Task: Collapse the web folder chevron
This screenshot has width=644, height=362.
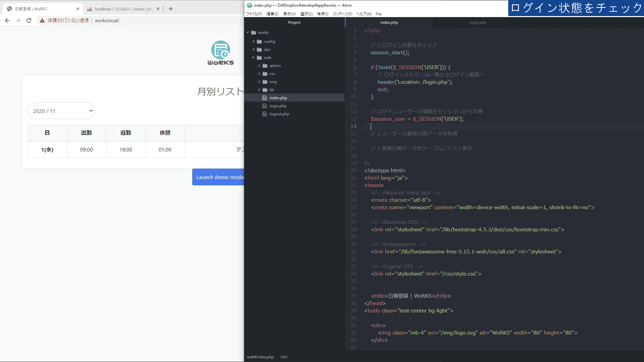Action: click(254, 58)
